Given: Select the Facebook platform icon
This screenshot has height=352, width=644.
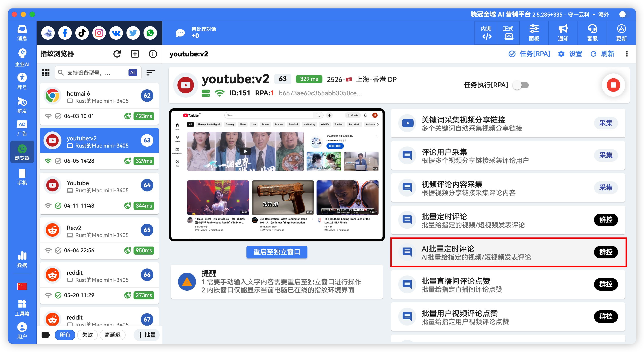Looking at the screenshot, I should (x=65, y=33).
